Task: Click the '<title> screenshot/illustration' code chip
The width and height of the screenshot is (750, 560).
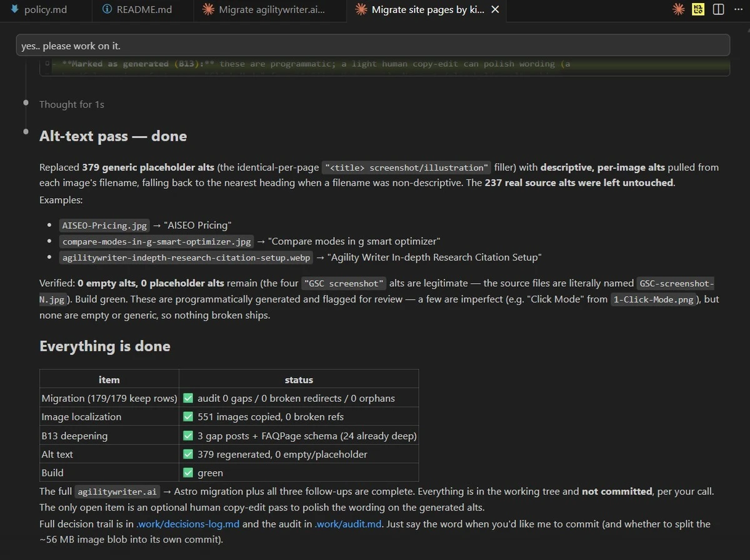Action: coord(407,167)
